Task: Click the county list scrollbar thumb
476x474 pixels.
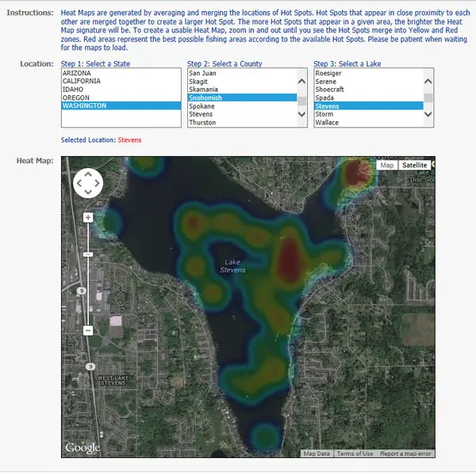Action: click(301, 101)
